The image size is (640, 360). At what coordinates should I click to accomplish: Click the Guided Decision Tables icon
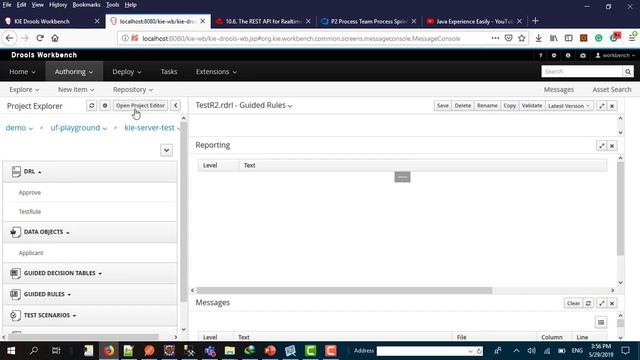pyautogui.click(x=15, y=273)
